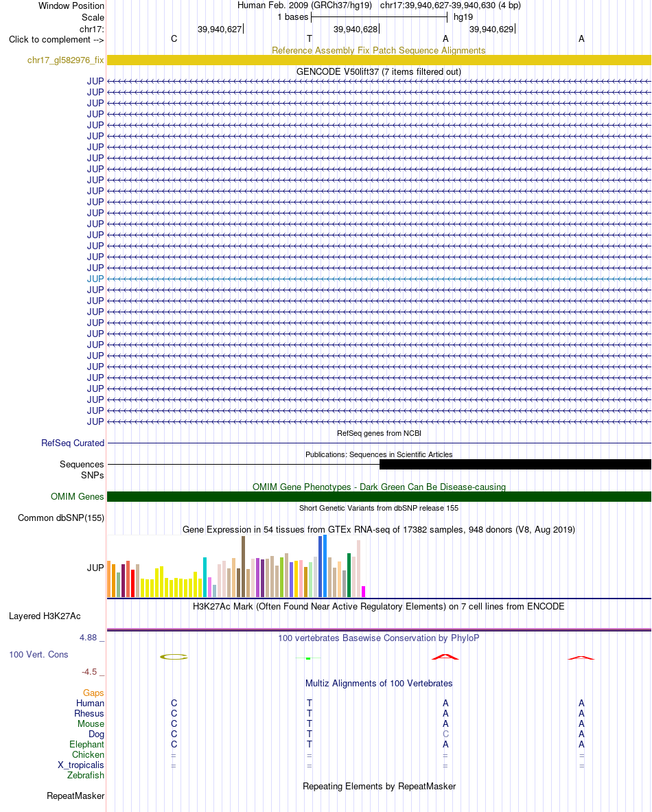Open the RefSeq genes from NCBI title
The height and width of the screenshot is (812, 652).
379,433
